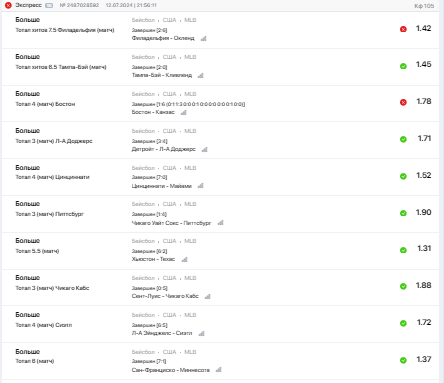Click the odds value 1.42
This screenshot has height=383, width=444.
pos(423,28)
